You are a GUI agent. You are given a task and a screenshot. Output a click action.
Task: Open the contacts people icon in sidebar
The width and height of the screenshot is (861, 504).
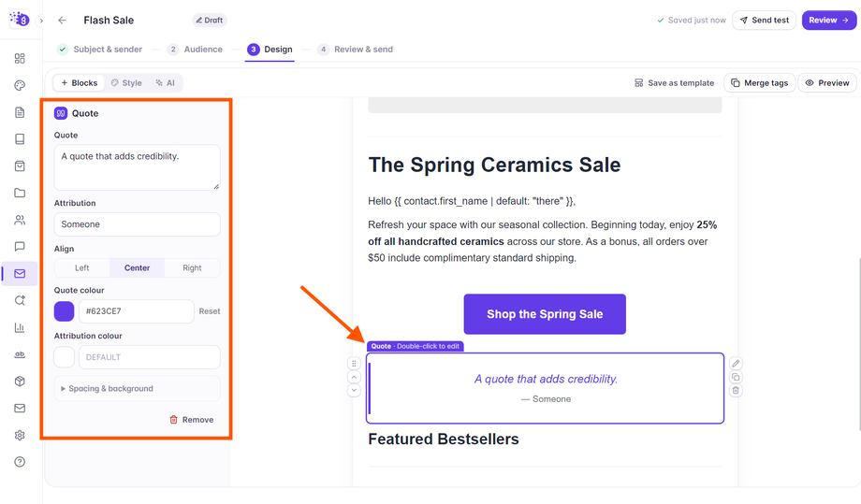[x=20, y=220]
